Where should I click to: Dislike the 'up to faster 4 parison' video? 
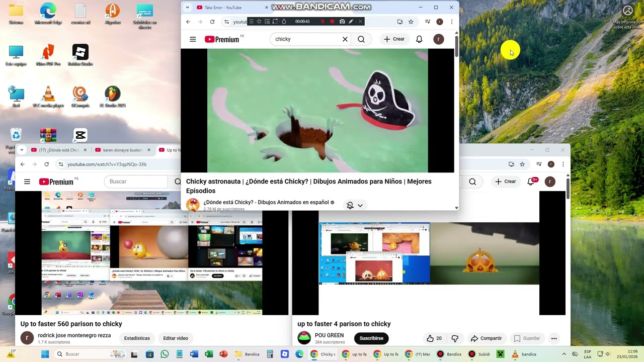pos(455,338)
